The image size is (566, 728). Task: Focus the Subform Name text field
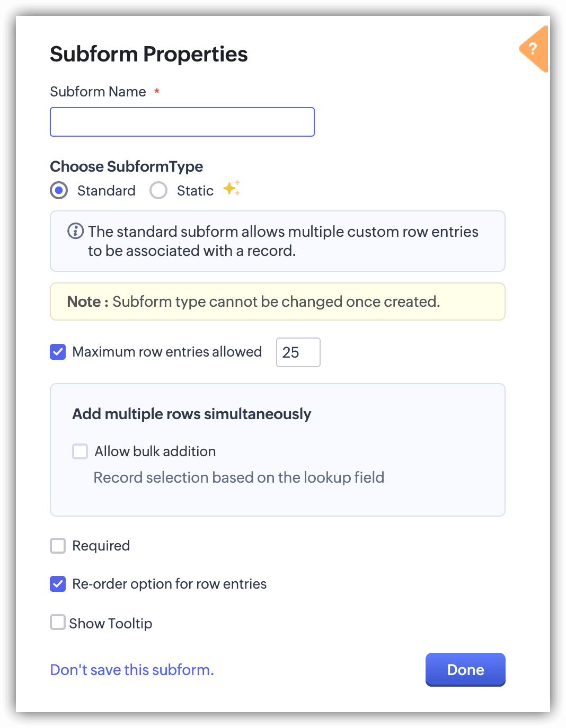182,122
